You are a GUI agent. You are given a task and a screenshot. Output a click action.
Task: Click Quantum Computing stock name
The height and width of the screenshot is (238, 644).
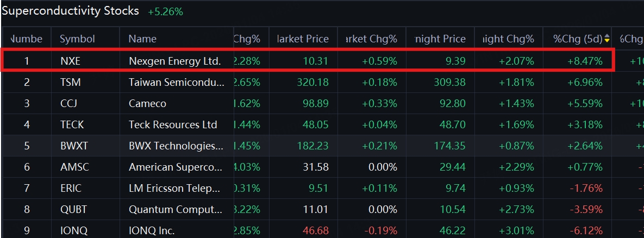click(x=176, y=209)
